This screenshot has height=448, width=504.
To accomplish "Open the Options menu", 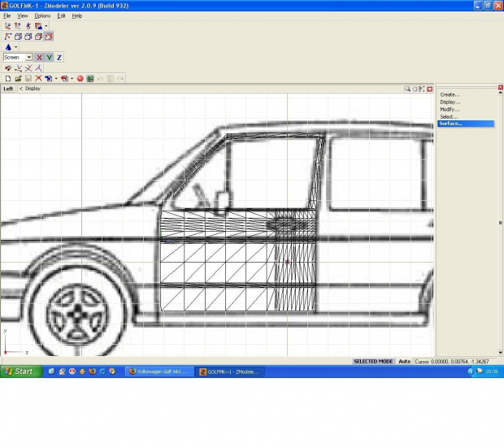I will (42, 15).
